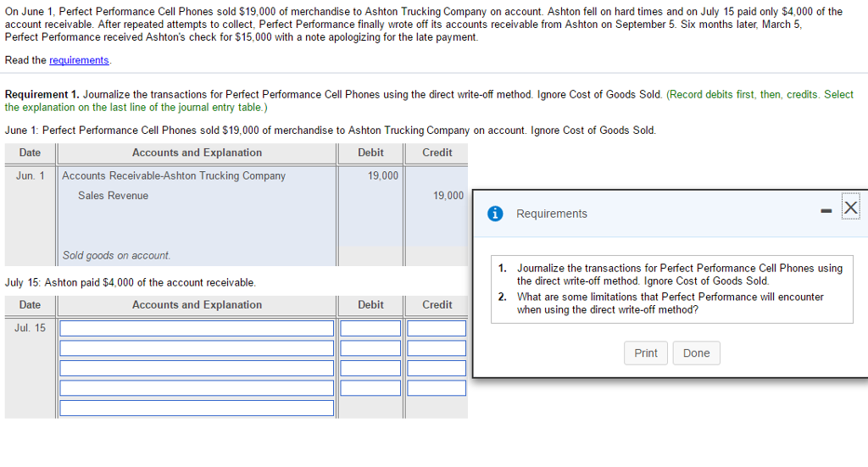Click third-row Credit field for Jul. 15
This screenshot has width=868, height=467.
[437, 368]
